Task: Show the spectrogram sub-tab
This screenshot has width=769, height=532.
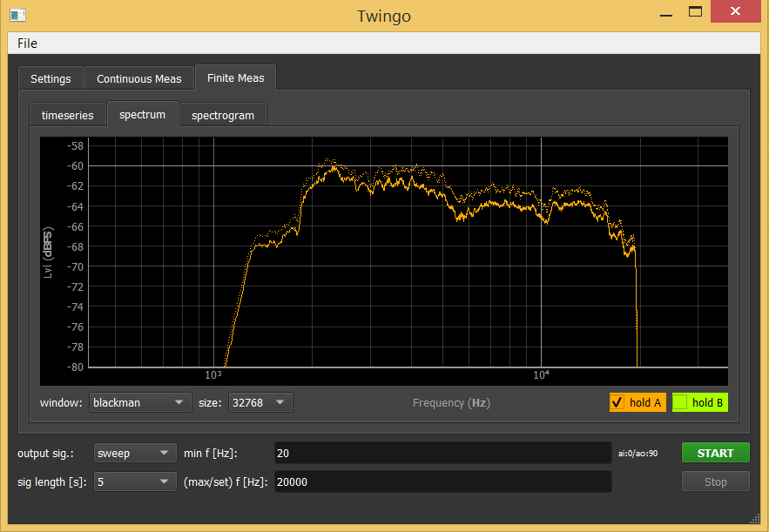Action: [223, 115]
